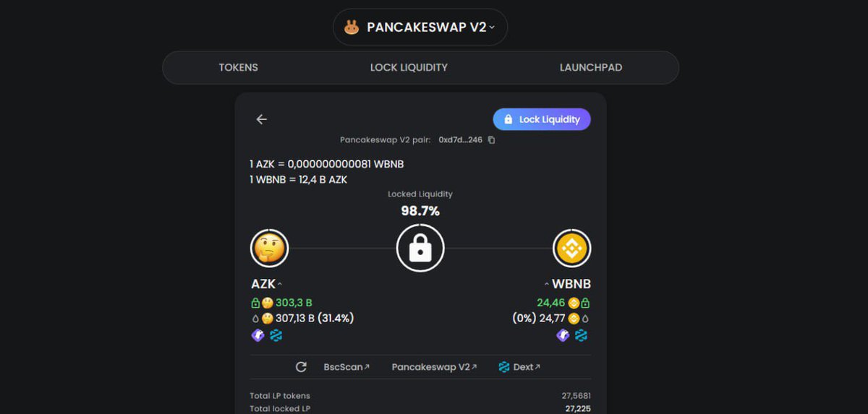Click the 'Total locked LP' label
The height and width of the screenshot is (414, 868).
click(x=280, y=409)
